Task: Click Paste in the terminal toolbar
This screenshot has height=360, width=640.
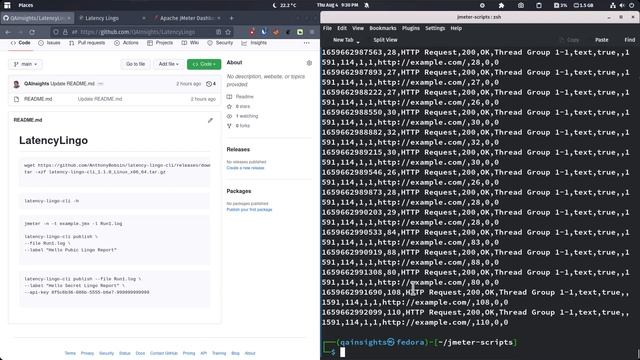Action: point(602,40)
